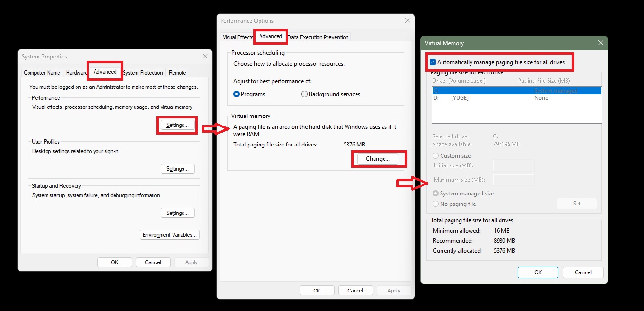Switch to Data Execution Prevention tab
The width and height of the screenshot is (644, 311).
pos(318,37)
